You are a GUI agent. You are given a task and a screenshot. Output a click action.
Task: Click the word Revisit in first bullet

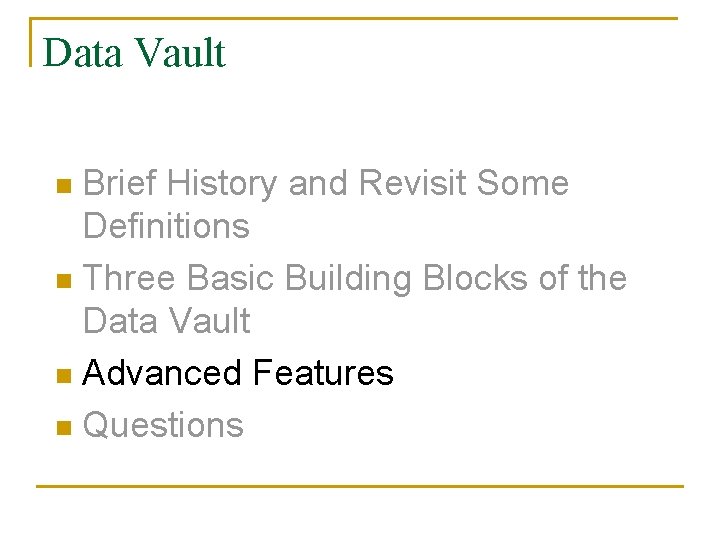412,182
